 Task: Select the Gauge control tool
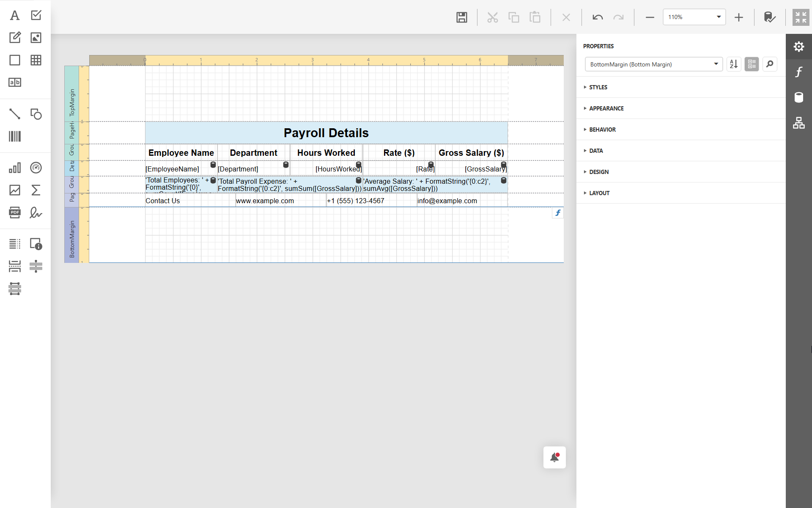click(x=36, y=168)
